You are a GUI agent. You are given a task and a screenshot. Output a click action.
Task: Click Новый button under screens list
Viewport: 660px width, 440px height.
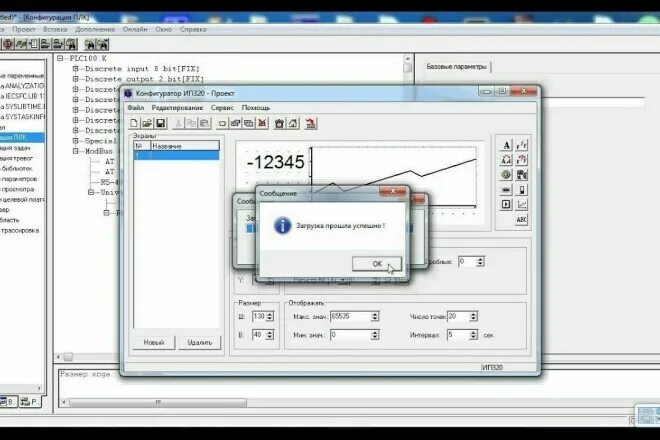(x=154, y=343)
